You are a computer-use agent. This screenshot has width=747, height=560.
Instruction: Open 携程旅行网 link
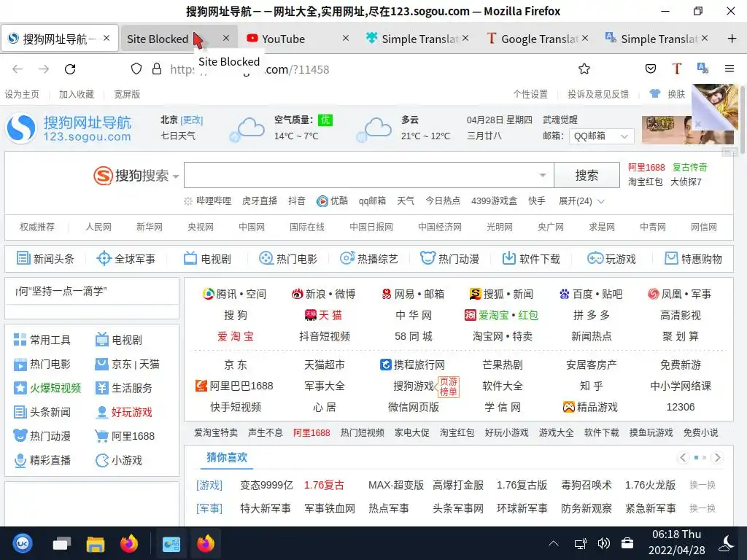tap(413, 365)
